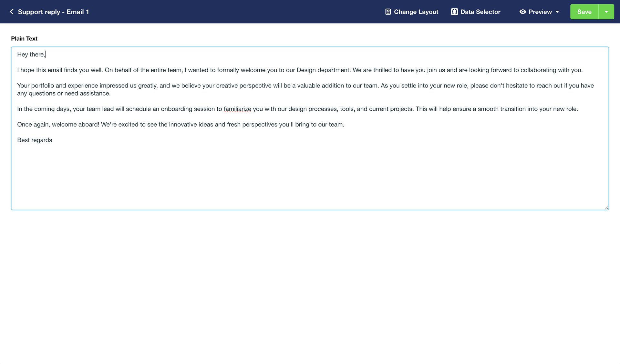Image resolution: width=620 pixels, height=364 pixels.
Task: Expand the Preview dropdown caret
Action: [x=557, y=12]
